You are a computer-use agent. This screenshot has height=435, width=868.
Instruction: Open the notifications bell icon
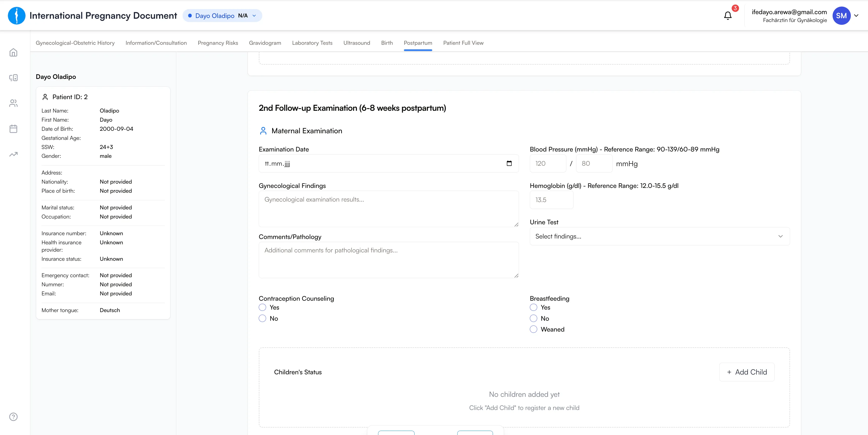pyautogui.click(x=728, y=15)
